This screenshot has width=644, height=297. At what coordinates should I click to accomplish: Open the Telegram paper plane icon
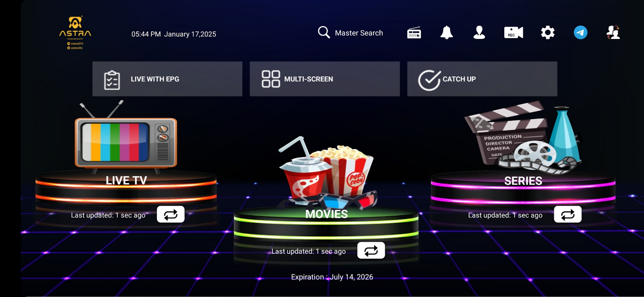pyautogui.click(x=580, y=33)
